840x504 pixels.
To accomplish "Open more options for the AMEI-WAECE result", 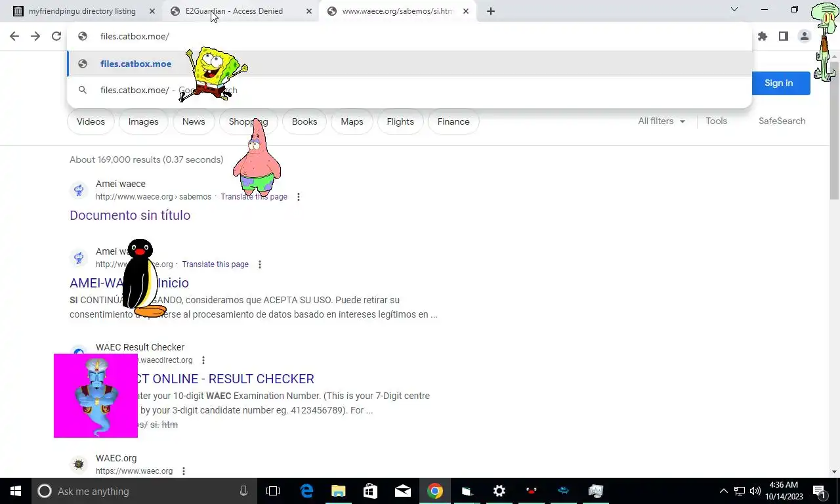I will coord(260,264).
